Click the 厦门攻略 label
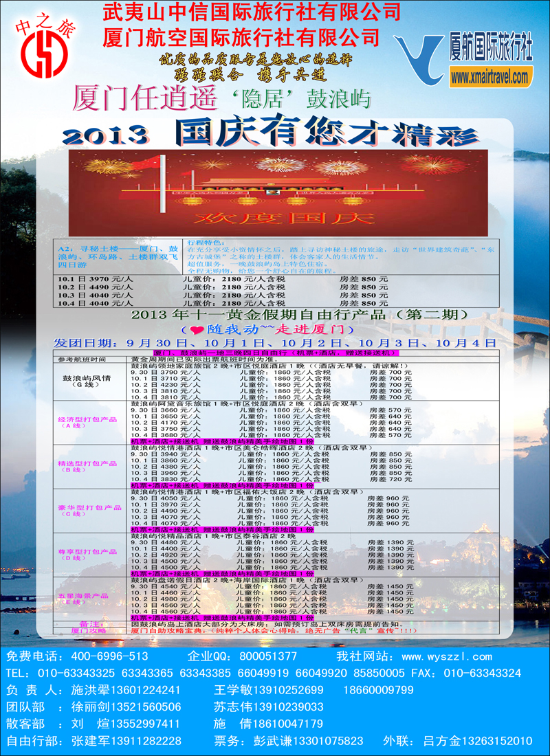This screenshot has height=756, width=550. (x=88, y=630)
